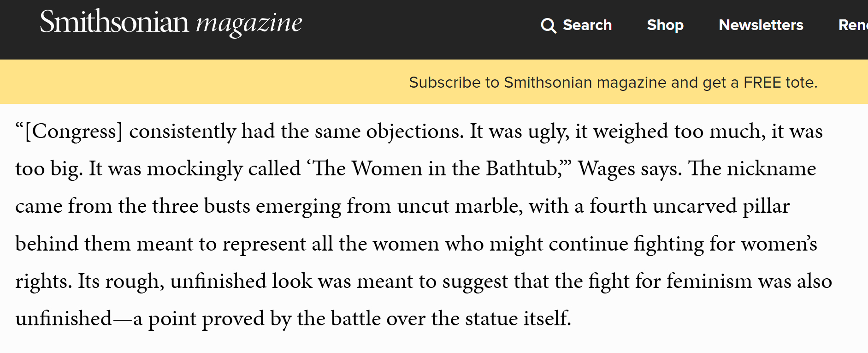The height and width of the screenshot is (353, 868).
Task: Click the word "[Congress]" in the article
Action: pos(74,132)
